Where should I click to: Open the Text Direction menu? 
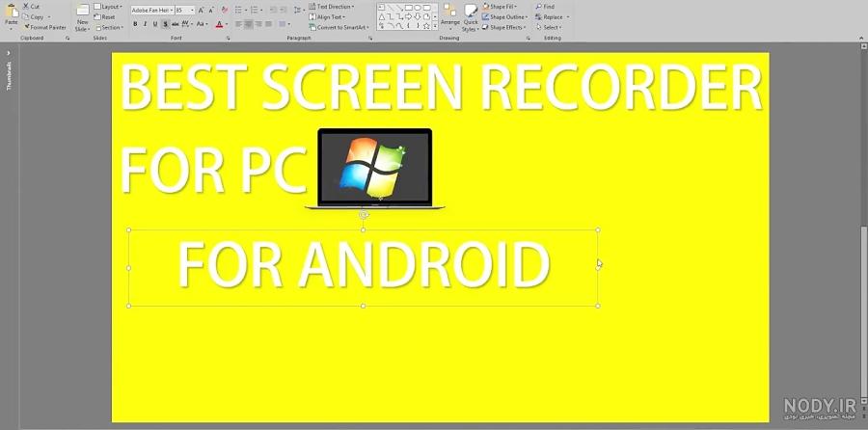pos(331,7)
